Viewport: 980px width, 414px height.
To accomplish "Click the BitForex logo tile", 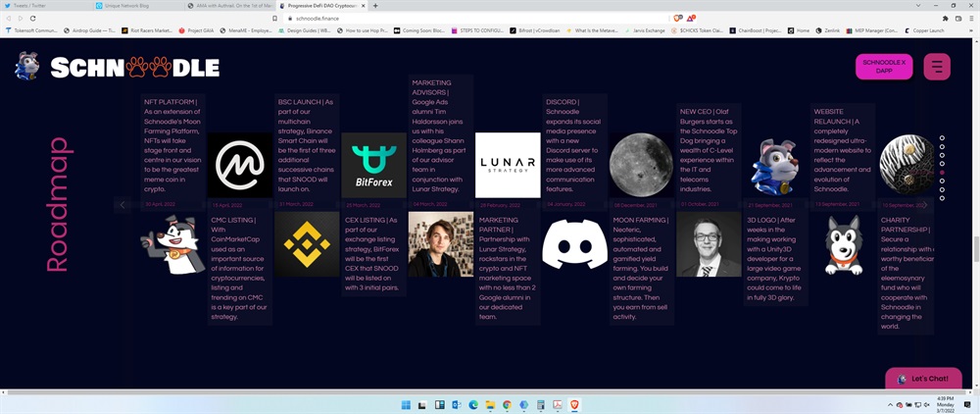I will [x=373, y=166].
